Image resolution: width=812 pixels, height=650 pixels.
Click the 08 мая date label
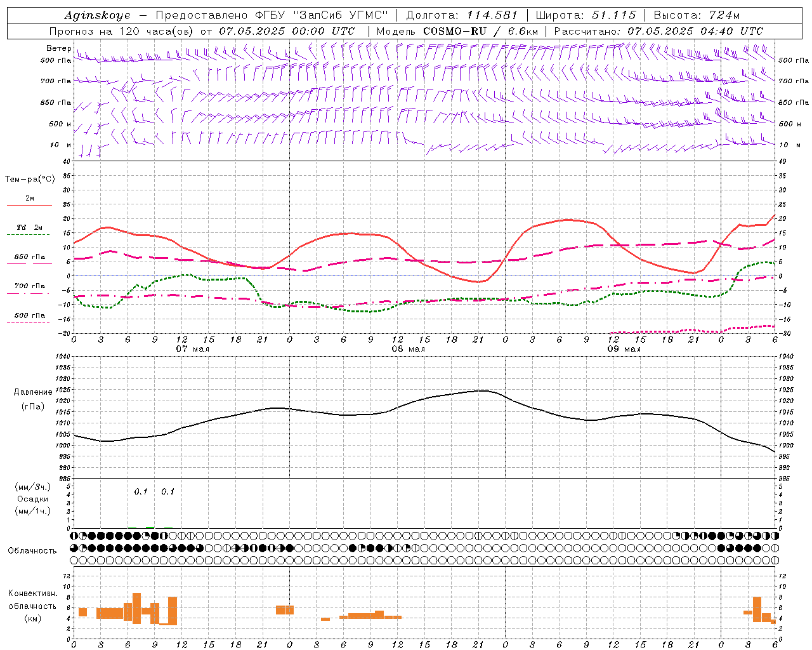[x=409, y=349]
